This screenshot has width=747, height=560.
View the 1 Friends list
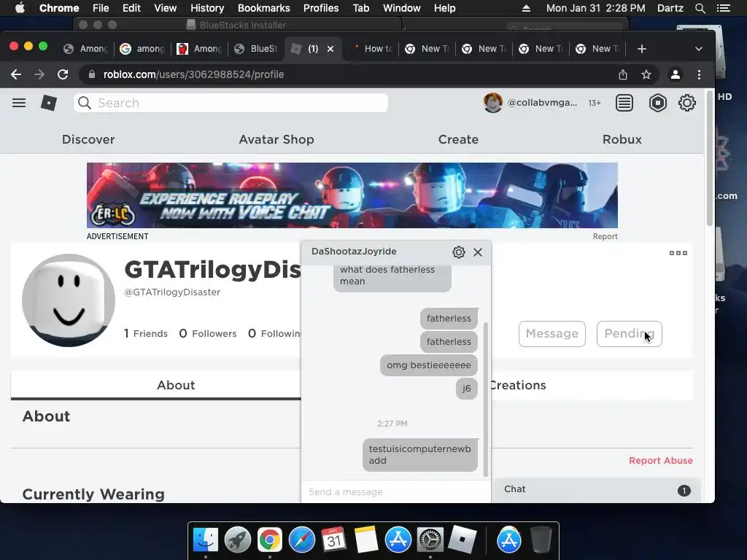tap(146, 333)
